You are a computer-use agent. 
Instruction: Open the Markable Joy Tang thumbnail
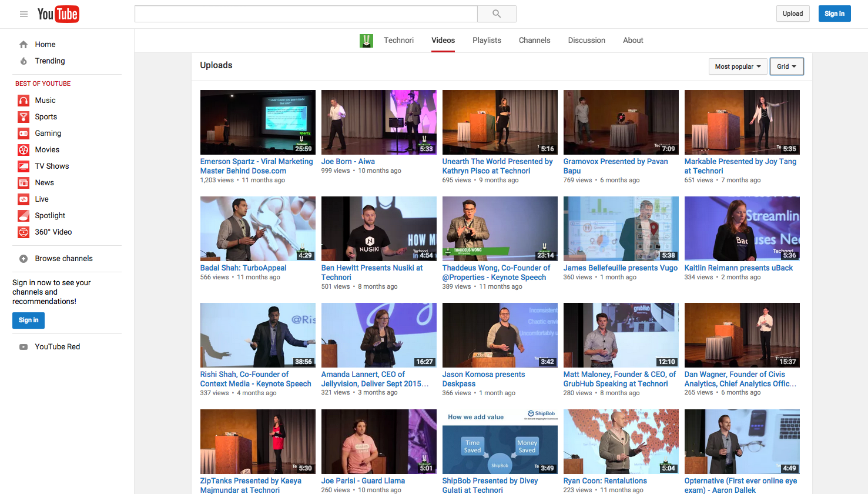(x=742, y=122)
